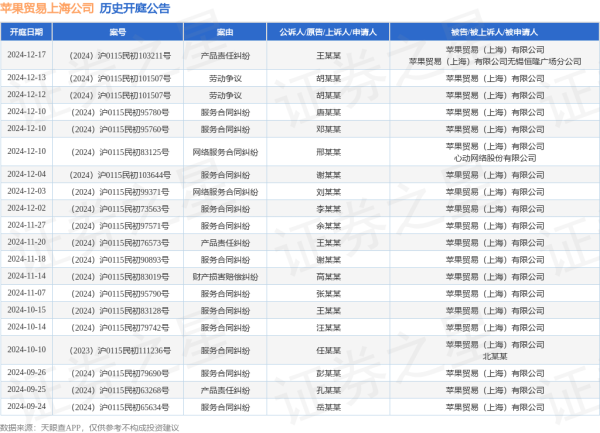Click case number 沪0115民初65634号

click(120, 407)
